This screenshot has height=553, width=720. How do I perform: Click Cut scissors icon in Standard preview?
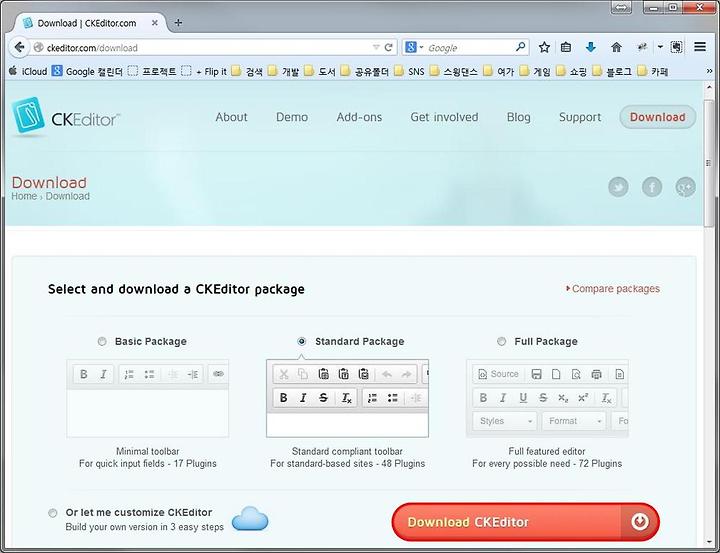point(284,374)
